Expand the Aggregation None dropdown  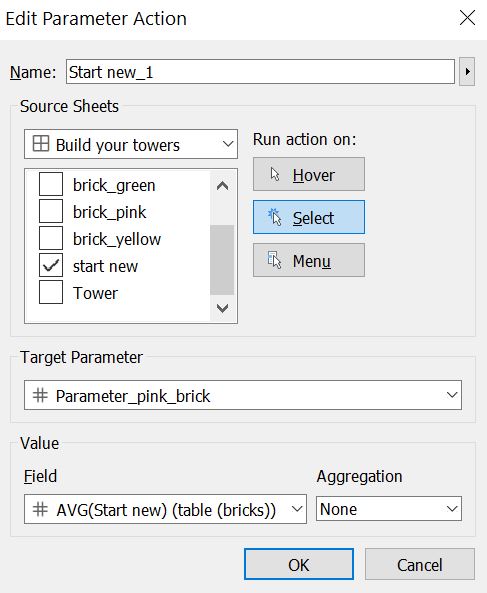click(389, 509)
